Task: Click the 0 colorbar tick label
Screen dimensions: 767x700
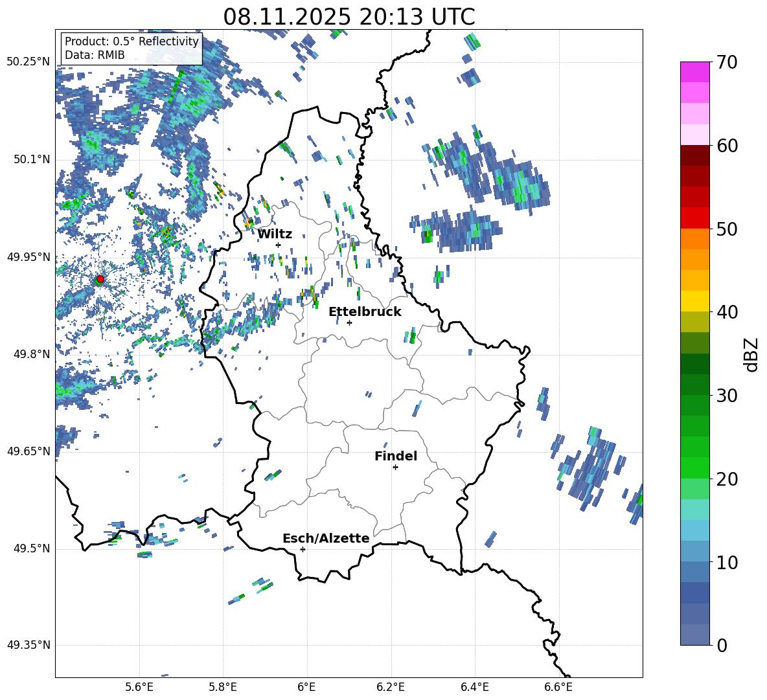Action: (x=722, y=646)
